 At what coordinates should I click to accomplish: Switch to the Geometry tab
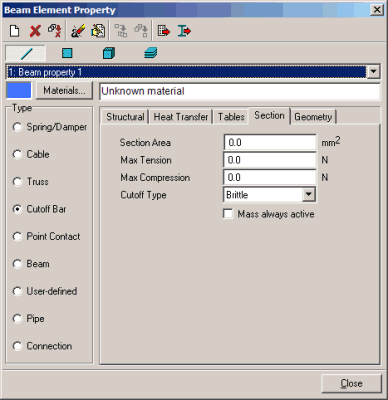[313, 117]
